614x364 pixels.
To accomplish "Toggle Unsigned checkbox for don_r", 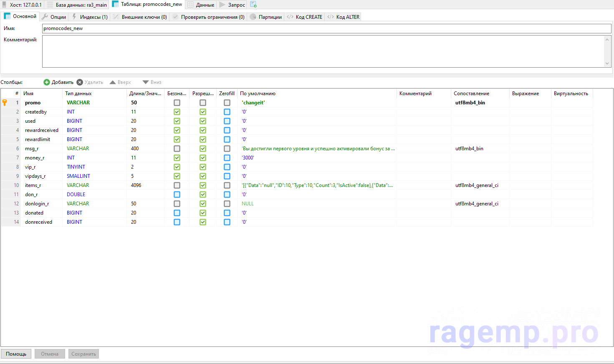I will (177, 195).
